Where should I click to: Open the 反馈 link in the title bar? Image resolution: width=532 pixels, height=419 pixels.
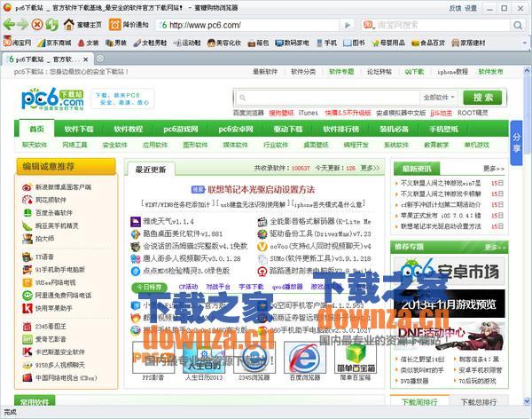click(456, 8)
